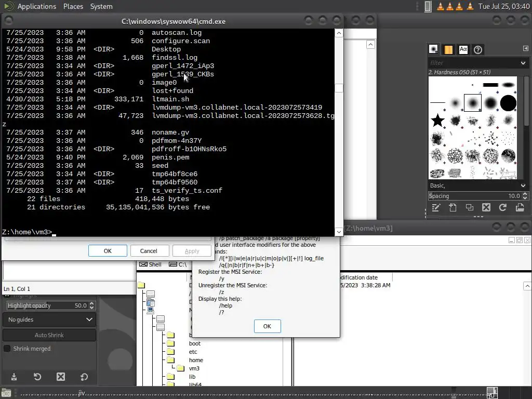Screen dimensions: 532x399
Task: Click the show desktop icon in bottom panel
Action: (x=6, y=393)
